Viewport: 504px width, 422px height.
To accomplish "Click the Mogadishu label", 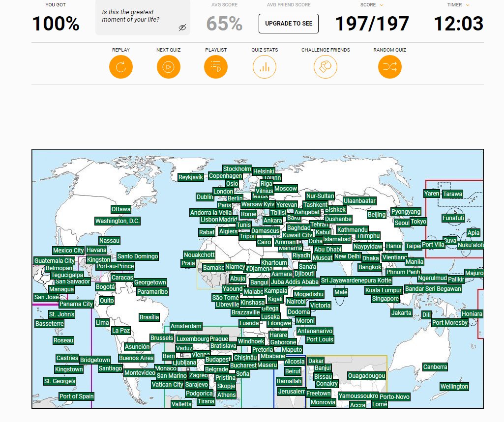I will pyautogui.click(x=309, y=294).
